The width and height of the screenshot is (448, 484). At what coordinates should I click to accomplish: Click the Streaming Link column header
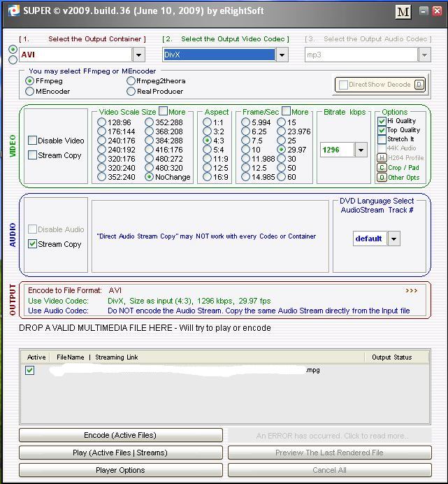(x=116, y=357)
